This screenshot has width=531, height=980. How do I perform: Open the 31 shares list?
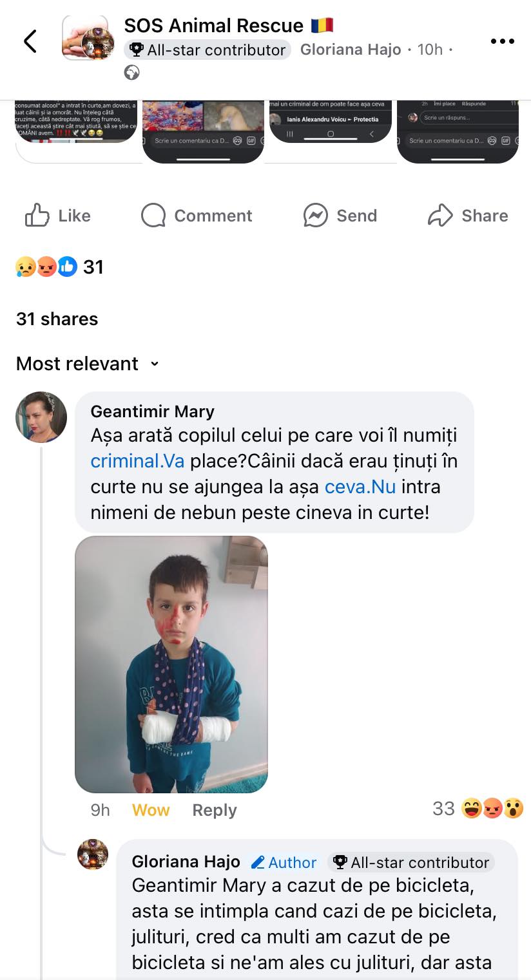[x=57, y=319]
